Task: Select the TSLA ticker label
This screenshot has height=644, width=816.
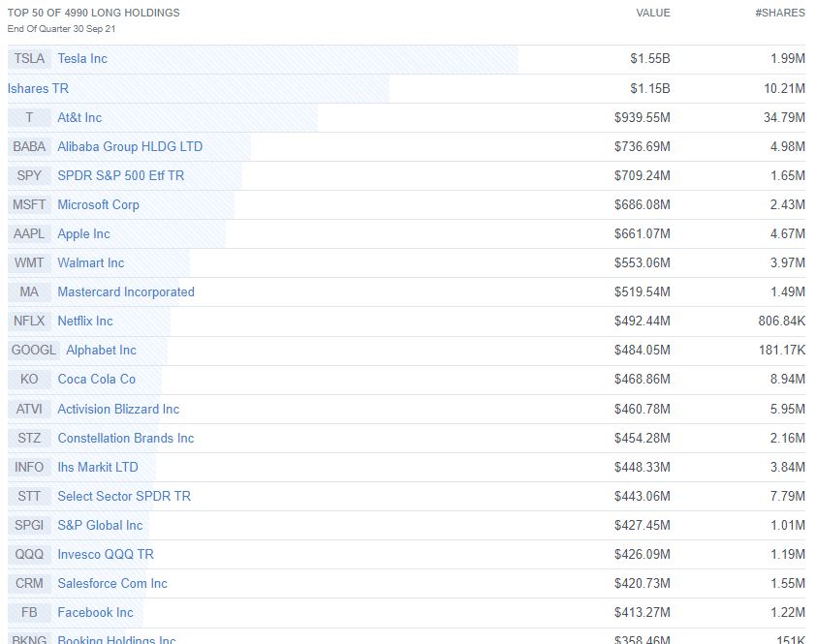Action: [x=29, y=59]
